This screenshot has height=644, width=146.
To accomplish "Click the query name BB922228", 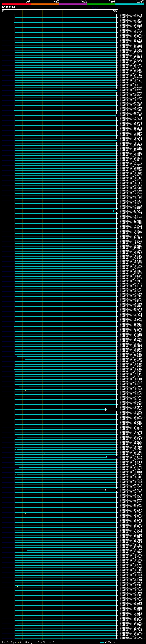I will coord(8,8).
